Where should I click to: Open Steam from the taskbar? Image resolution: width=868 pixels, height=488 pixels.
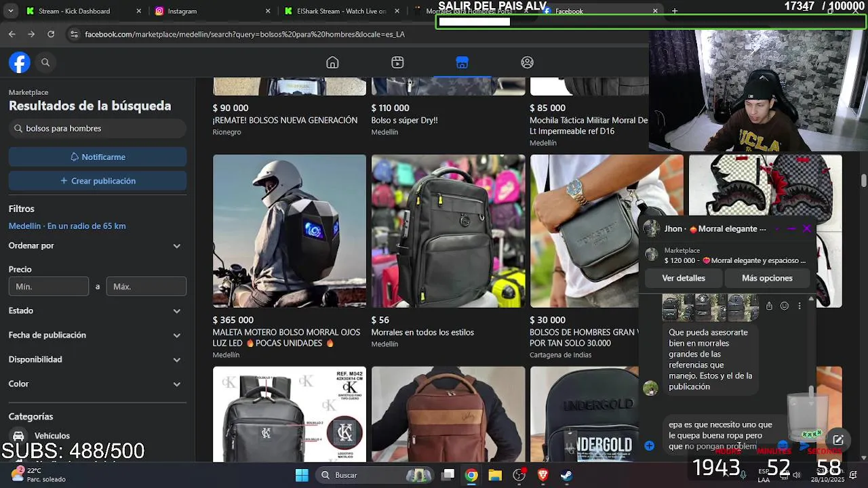[x=566, y=475]
